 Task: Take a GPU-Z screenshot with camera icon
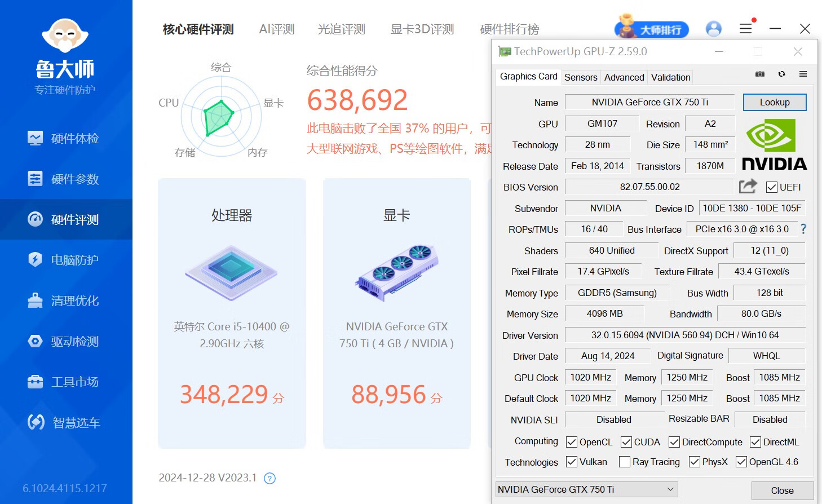760,74
